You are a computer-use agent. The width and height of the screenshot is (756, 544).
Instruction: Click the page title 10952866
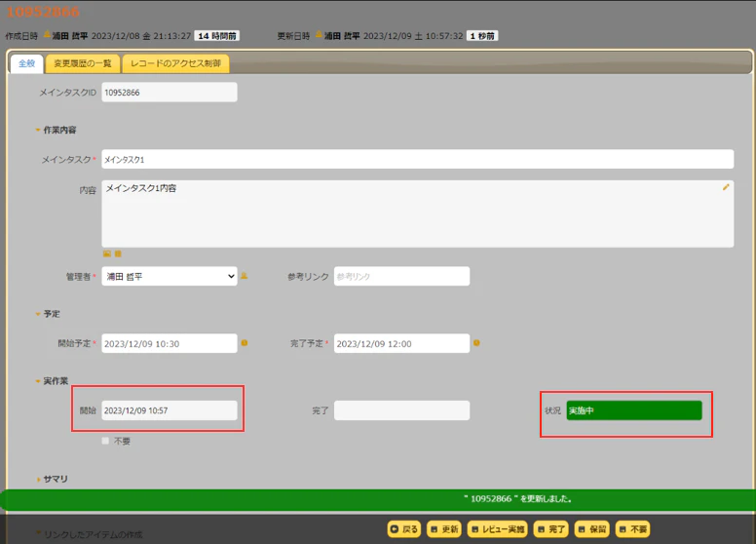pos(43,12)
